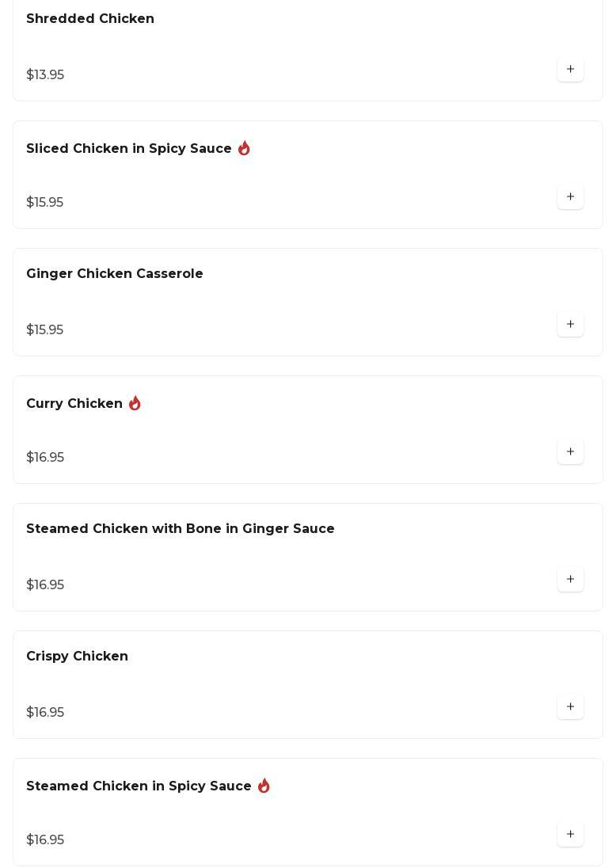Click the $15.95 price under Ginger Chicken Casserole
616x868 pixels.
click(45, 330)
